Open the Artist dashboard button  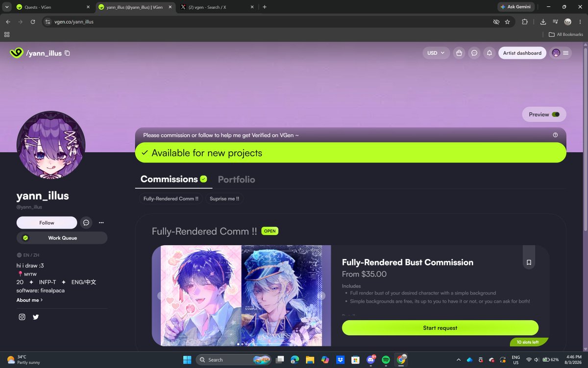[522, 53]
